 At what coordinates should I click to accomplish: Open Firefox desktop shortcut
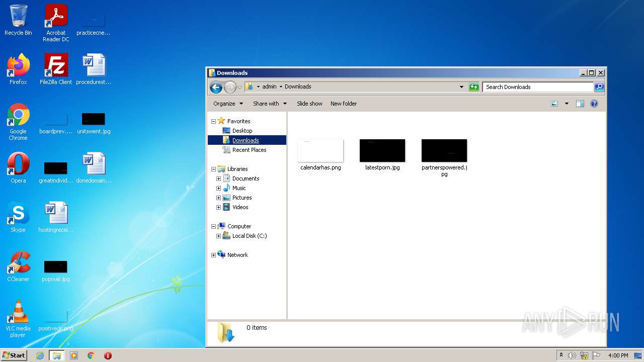point(18,69)
